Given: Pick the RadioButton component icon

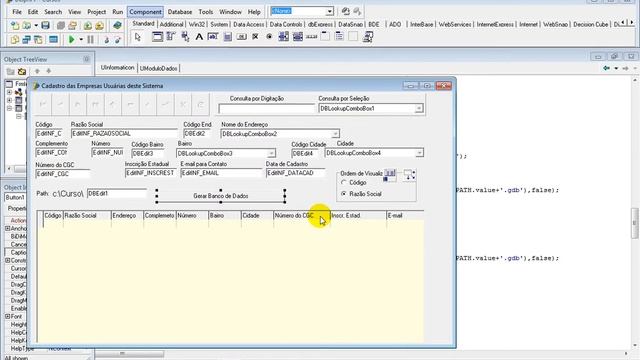Looking at the screenshot, I should click(x=269, y=37).
